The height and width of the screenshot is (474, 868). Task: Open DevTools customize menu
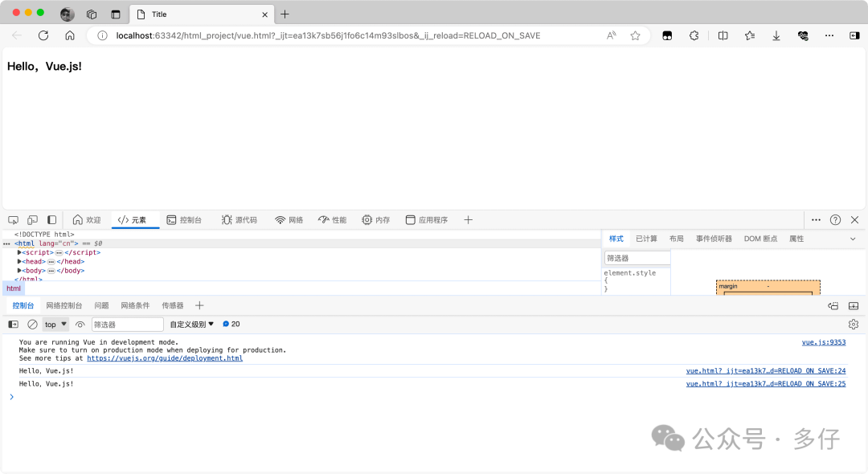(816, 220)
